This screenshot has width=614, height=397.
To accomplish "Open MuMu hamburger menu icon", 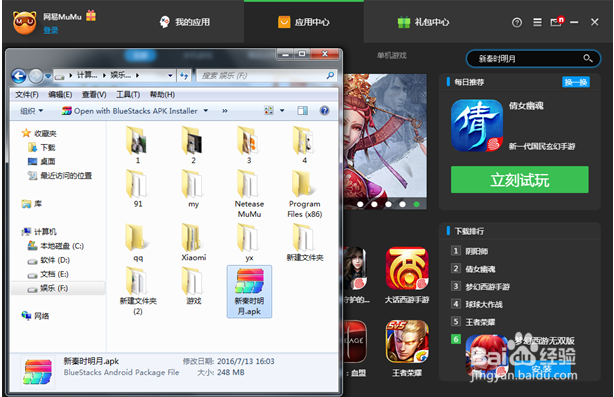I will [538, 22].
